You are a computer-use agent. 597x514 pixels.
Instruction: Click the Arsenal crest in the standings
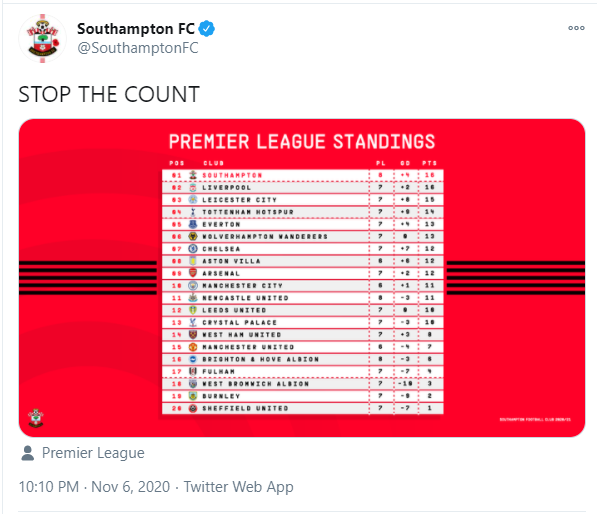(x=193, y=273)
